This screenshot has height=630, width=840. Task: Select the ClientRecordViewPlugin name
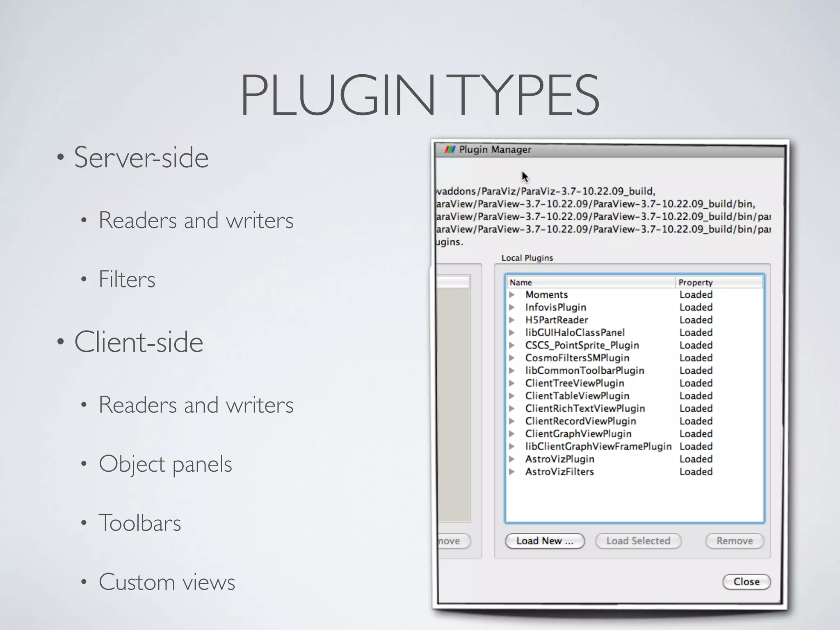pyautogui.click(x=580, y=421)
